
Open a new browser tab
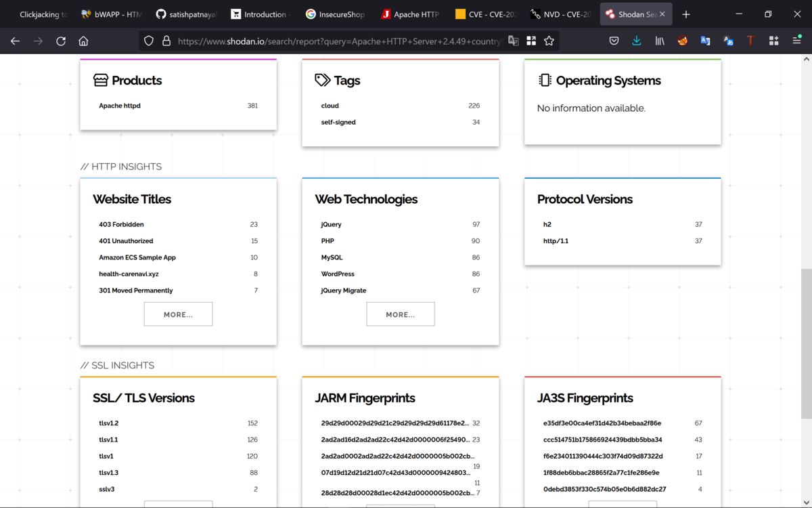686,14
